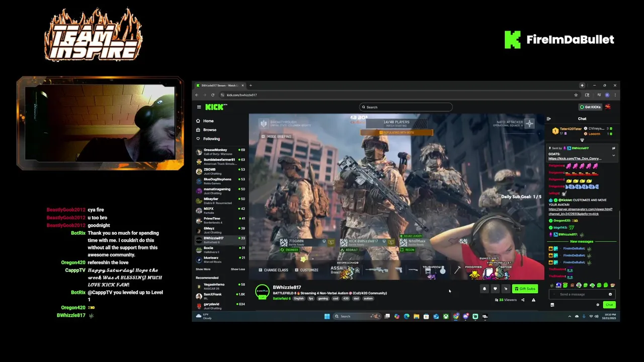This screenshot has width=644, height=362.
Task: Open Battlefield 6 category link
Action: 281,299
